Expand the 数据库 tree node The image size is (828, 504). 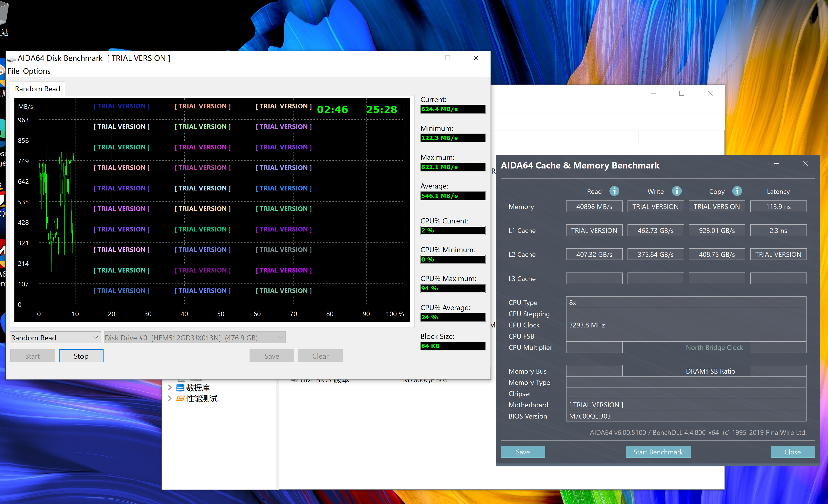pyautogui.click(x=170, y=388)
